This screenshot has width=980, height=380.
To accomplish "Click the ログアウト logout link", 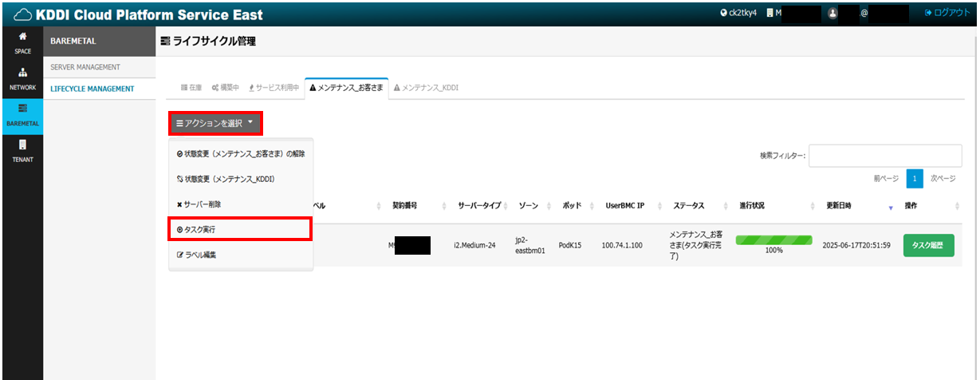I will tap(947, 14).
